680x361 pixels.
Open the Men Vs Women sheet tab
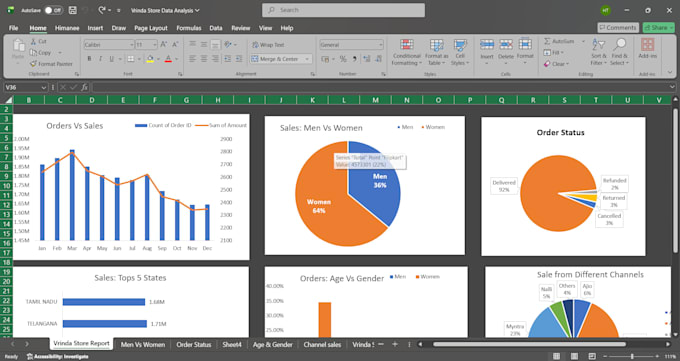coord(143,345)
